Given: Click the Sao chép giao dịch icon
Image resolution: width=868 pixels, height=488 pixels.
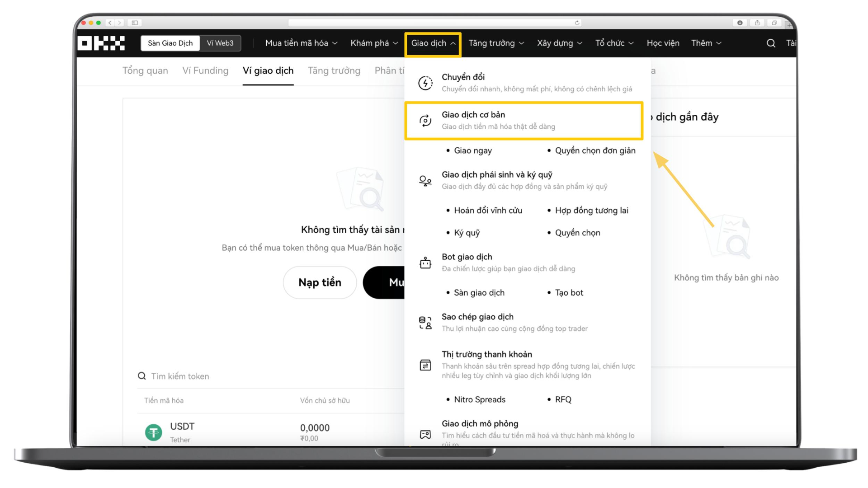Looking at the screenshot, I should pos(425,321).
